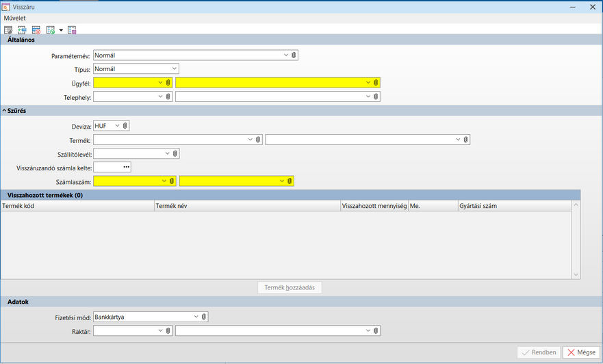This screenshot has height=364, width=603.
Task: Expand the Termék code dropdown arrow
Action: (x=251, y=140)
